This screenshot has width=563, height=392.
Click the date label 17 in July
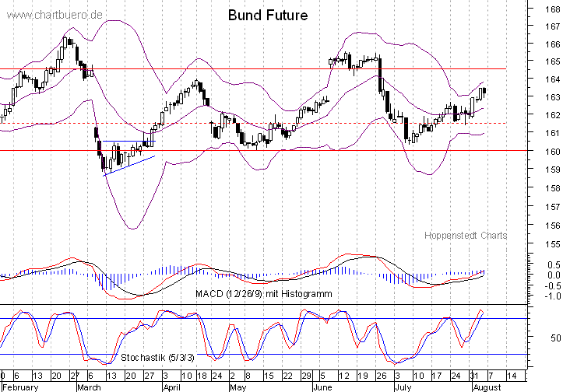437,376
